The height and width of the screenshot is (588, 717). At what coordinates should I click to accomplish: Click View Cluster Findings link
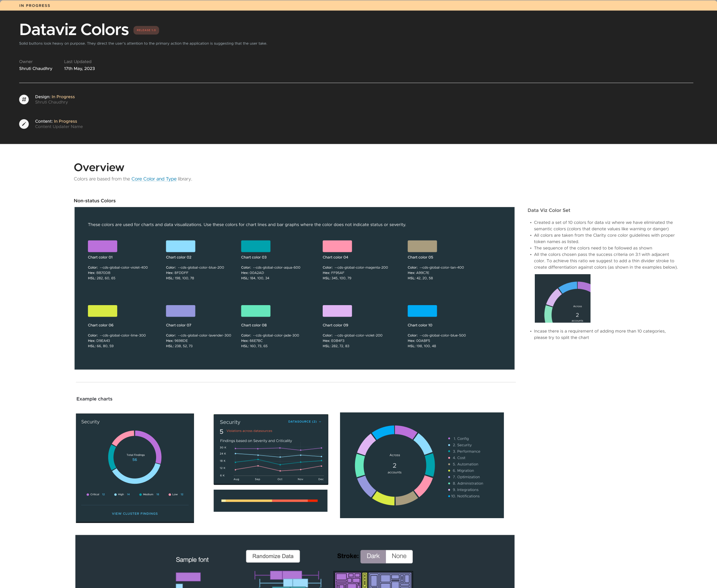pos(135,514)
